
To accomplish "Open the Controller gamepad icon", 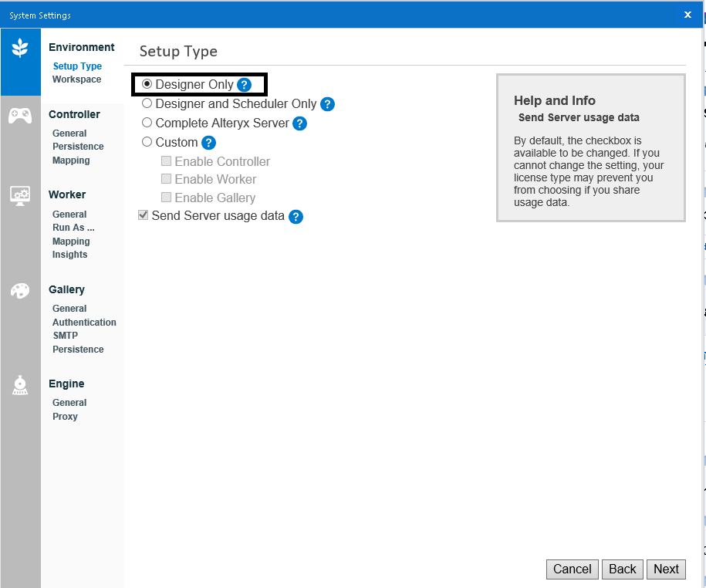I will pos(20,116).
